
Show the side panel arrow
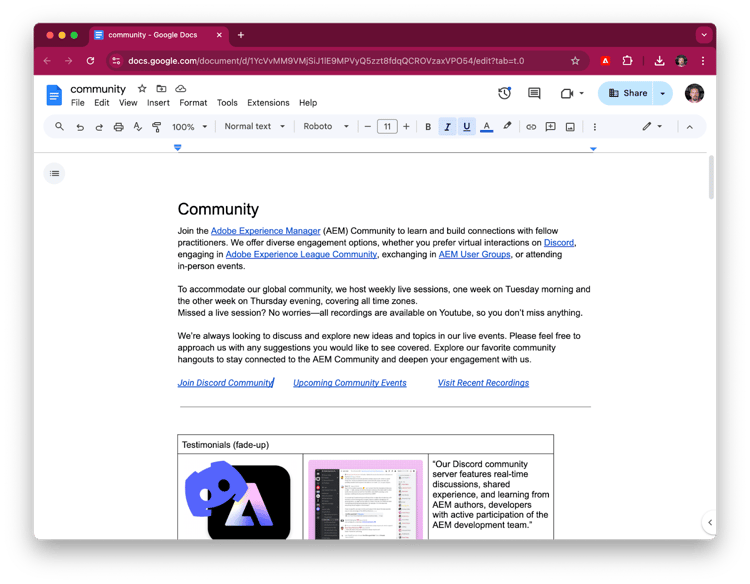(710, 522)
